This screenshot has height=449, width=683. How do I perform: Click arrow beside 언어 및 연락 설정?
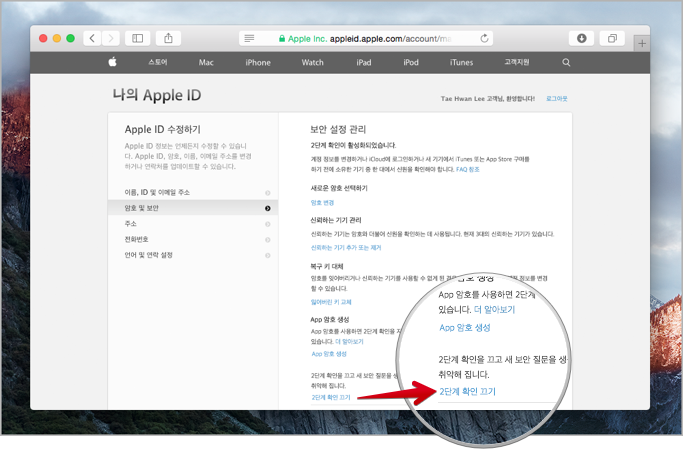coord(267,256)
